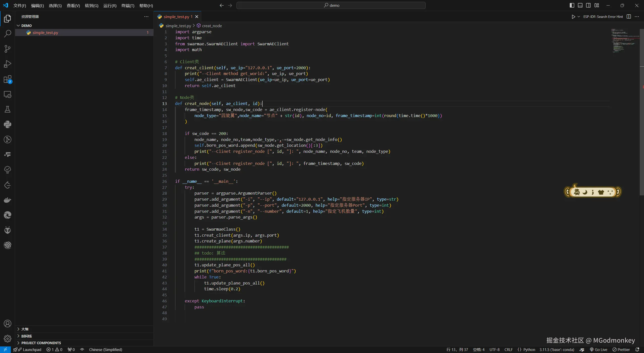Toggle secondary side bar layout button
Viewport: 644px width, 353px height.
point(588,5)
